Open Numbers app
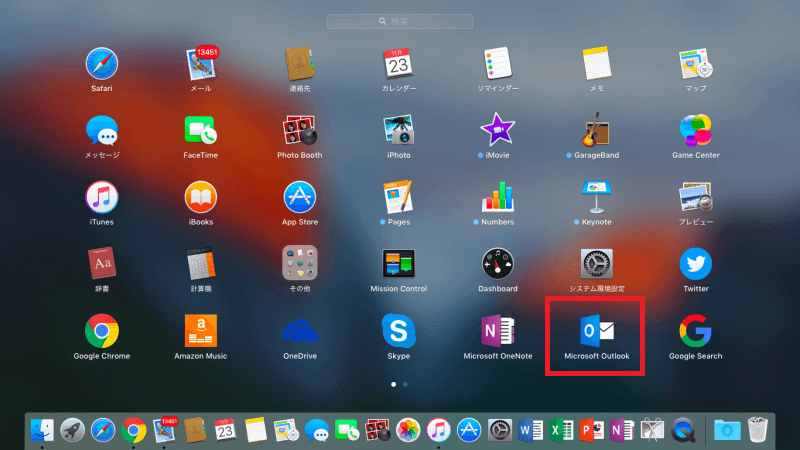The width and height of the screenshot is (800, 450). pos(497,197)
